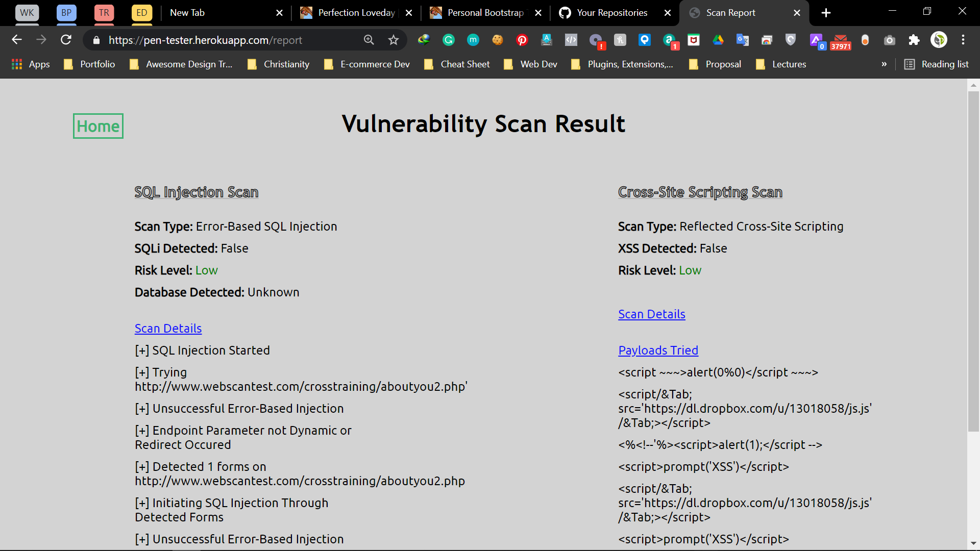Click 'XSS Detected: False' text
Screen dimensions: 980x551
pos(672,248)
